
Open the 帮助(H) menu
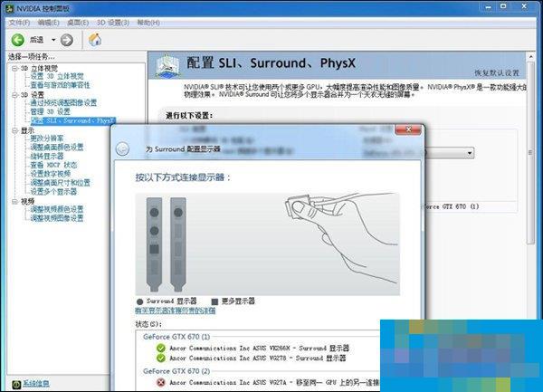click(148, 23)
